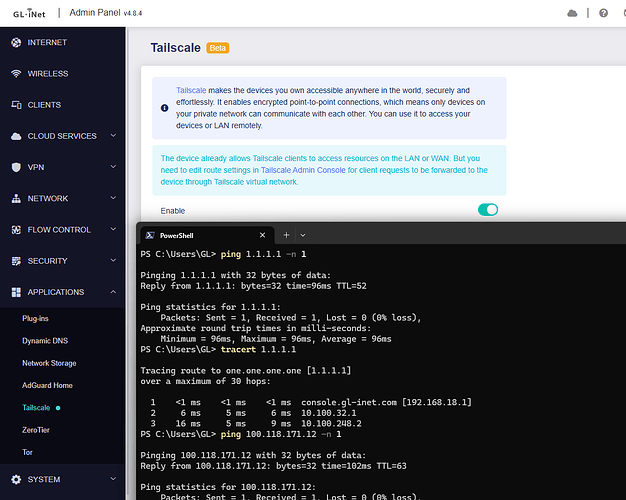Click the help question mark icon

pyautogui.click(x=603, y=13)
